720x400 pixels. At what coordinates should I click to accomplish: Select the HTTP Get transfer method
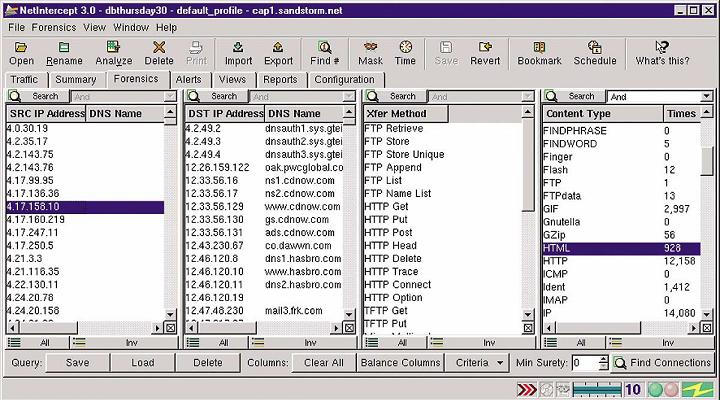click(443, 207)
